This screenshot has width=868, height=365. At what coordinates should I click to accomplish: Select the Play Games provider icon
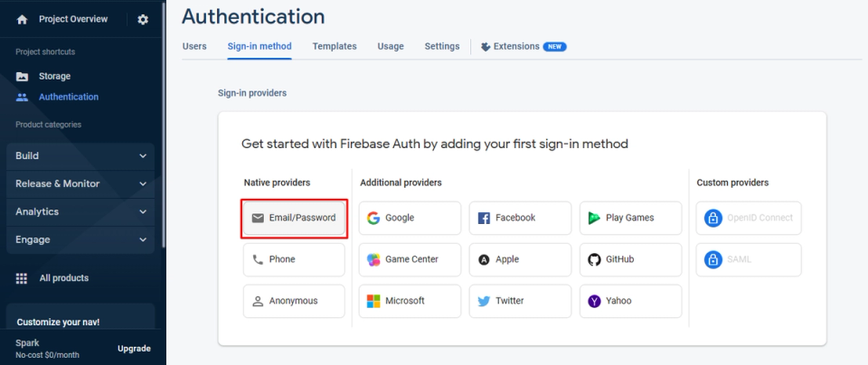(594, 218)
